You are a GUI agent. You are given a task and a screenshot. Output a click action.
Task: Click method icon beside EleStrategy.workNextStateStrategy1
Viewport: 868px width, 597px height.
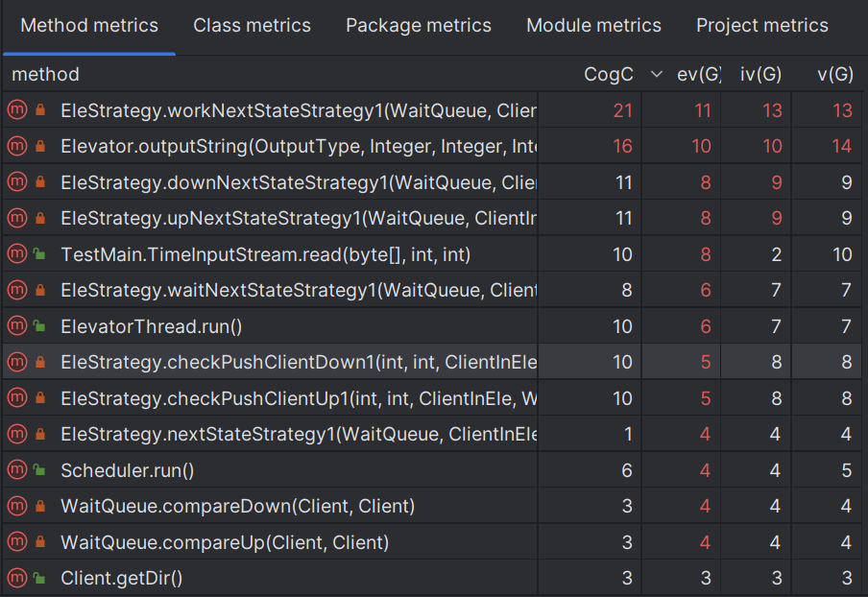click(x=17, y=110)
